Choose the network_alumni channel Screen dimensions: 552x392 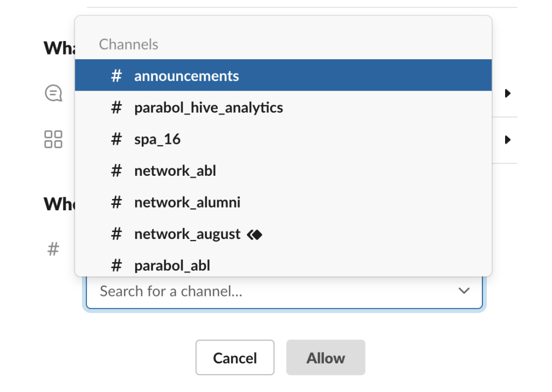coord(187,203)
